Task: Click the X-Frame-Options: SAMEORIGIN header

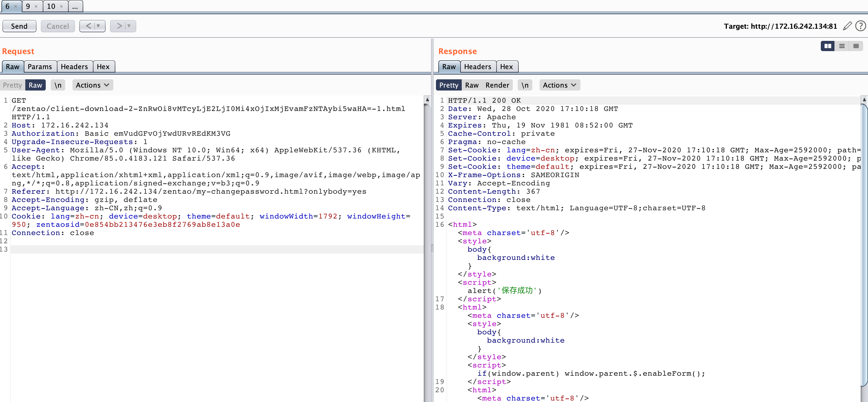Action: (x=514, y=175)
